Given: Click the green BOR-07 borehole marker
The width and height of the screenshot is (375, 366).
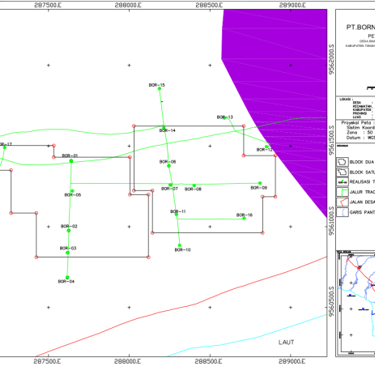Looking at the screenshot, I should tap(171, 185).
